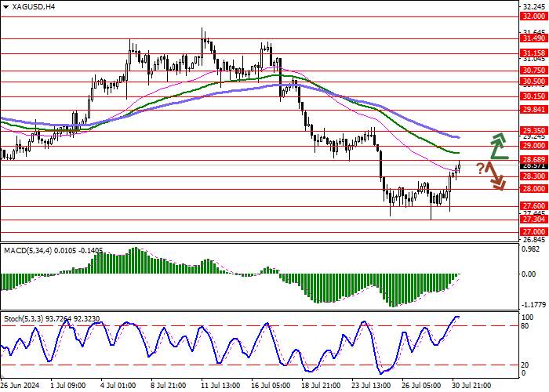Viewport: 549px width, 392px height.
Task: Click the 4 Jul 01:00 time label
Action: [x=118, y=386]
